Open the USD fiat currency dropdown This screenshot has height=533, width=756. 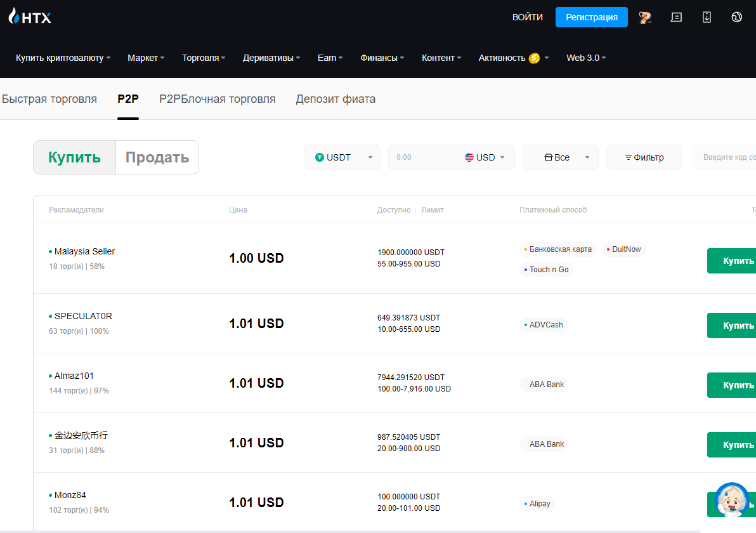[485, 157]
